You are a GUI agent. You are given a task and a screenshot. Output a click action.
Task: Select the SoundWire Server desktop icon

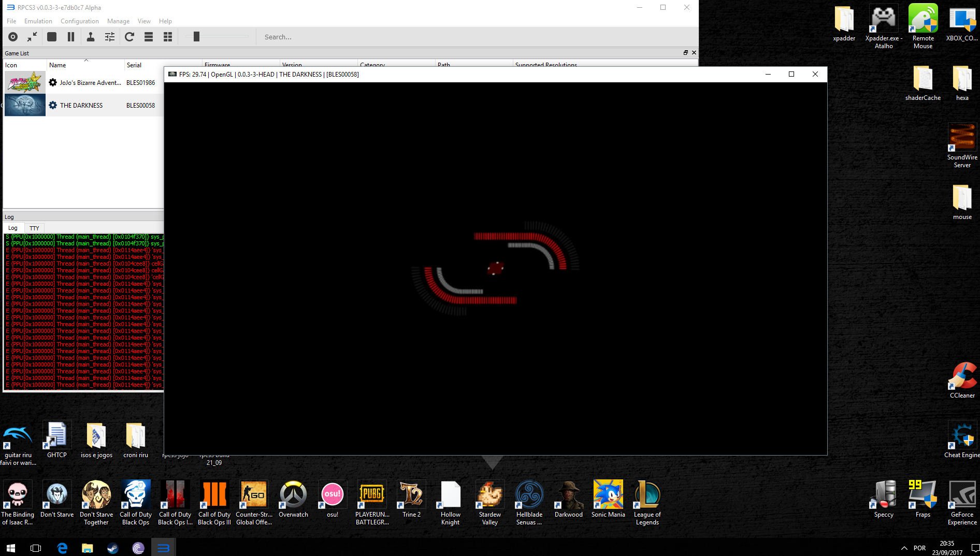point(962,145)
